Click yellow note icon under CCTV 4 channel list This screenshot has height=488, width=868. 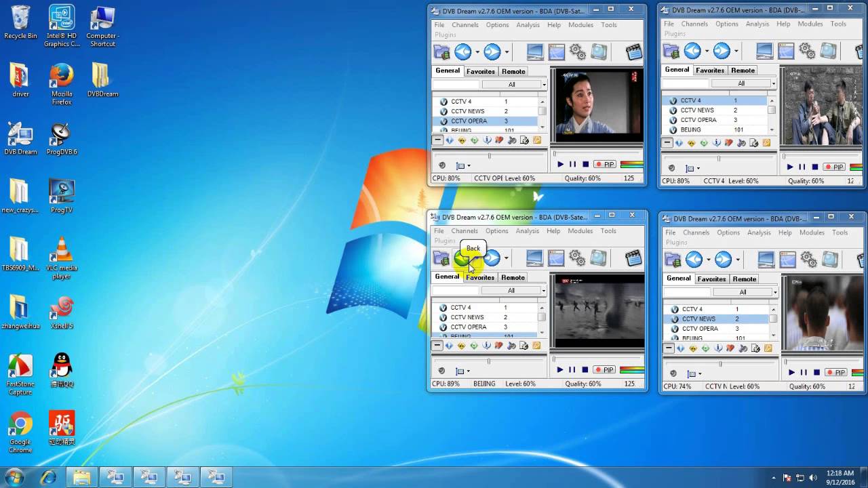pos(766,143)
